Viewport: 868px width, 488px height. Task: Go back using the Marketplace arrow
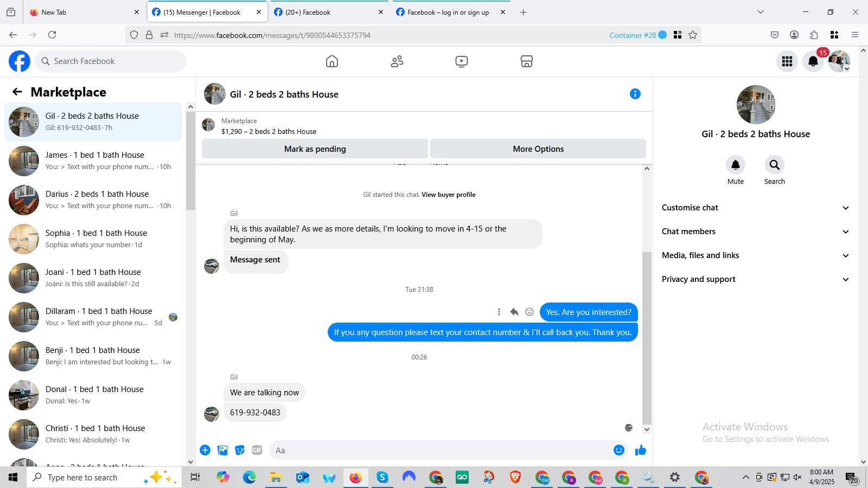(x=17, y=92)
